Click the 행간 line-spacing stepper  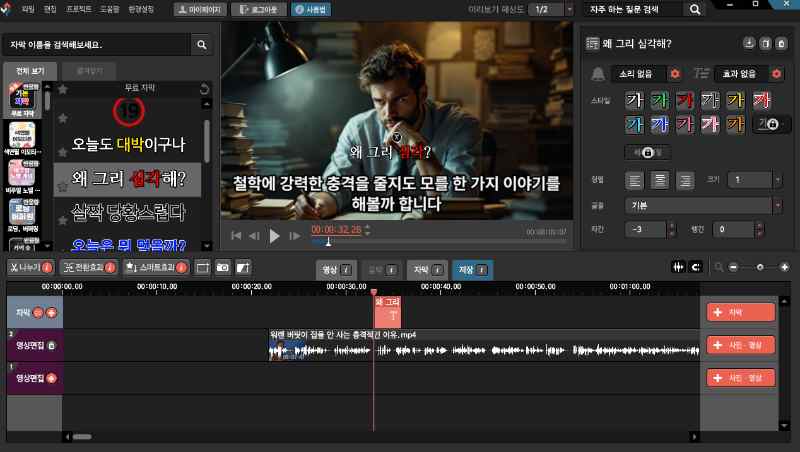point(760,230)
